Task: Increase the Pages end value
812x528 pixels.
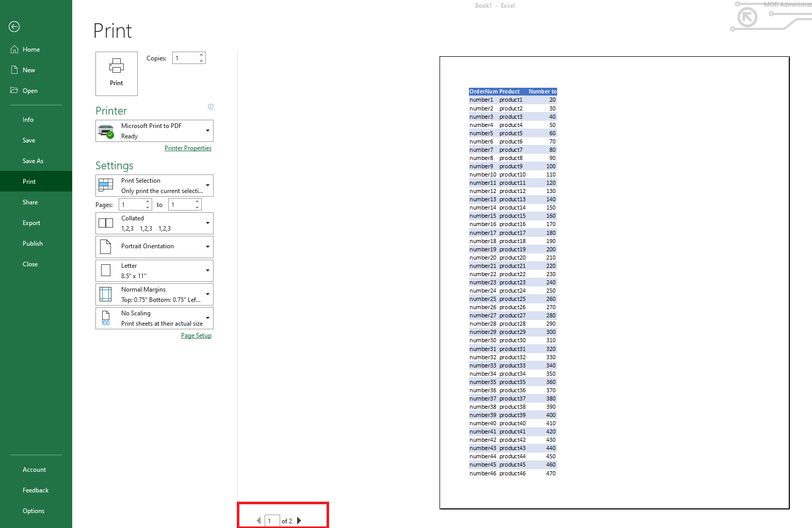Action: [198, 202]
